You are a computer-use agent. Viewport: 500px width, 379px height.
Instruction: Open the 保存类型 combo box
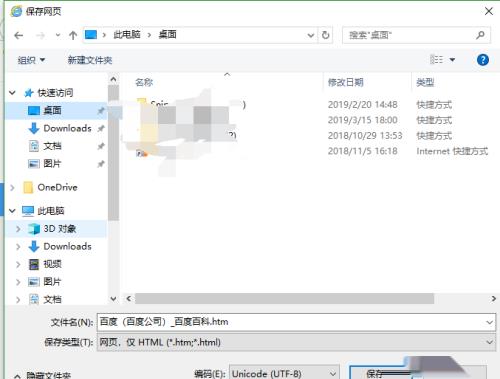(296, 342)
